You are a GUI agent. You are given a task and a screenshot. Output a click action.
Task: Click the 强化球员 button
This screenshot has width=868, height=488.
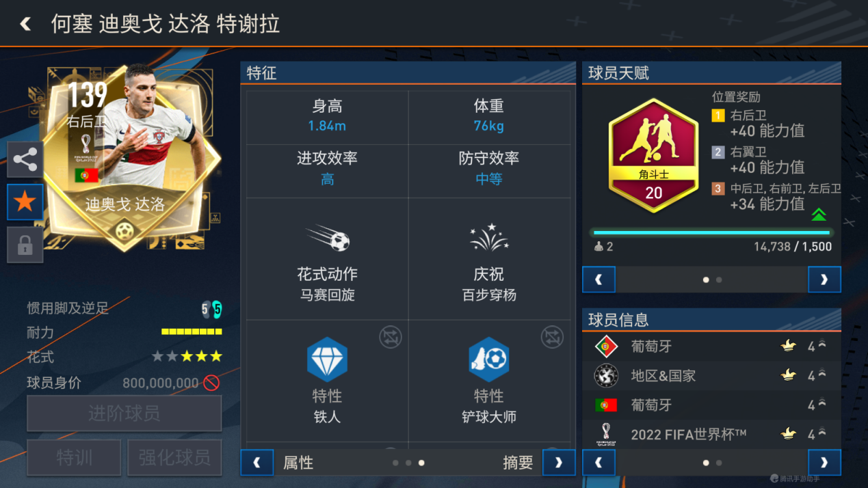click(x=175, y=457)
